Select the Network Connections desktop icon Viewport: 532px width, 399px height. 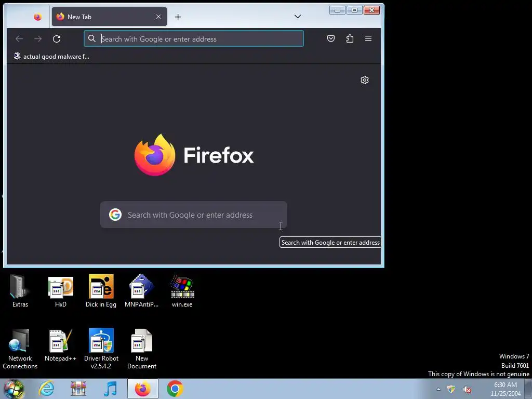pyautogui.click(x=20, y=349)
